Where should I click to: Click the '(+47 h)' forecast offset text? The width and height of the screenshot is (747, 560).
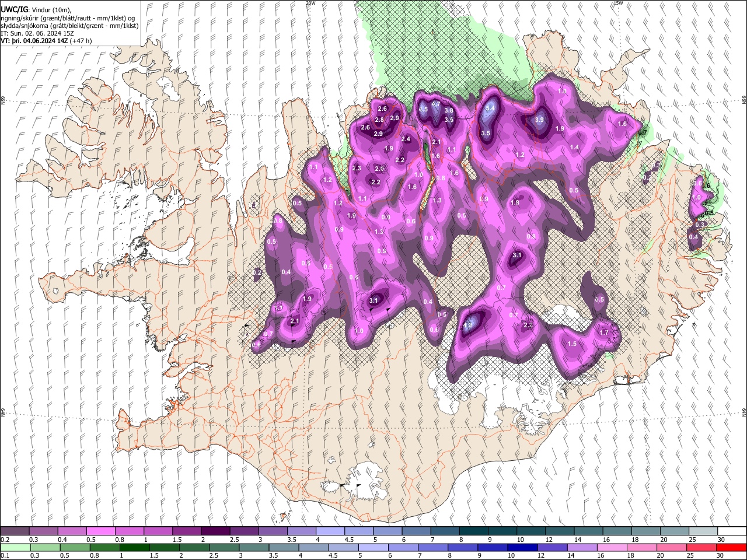(x=81, y=41)
